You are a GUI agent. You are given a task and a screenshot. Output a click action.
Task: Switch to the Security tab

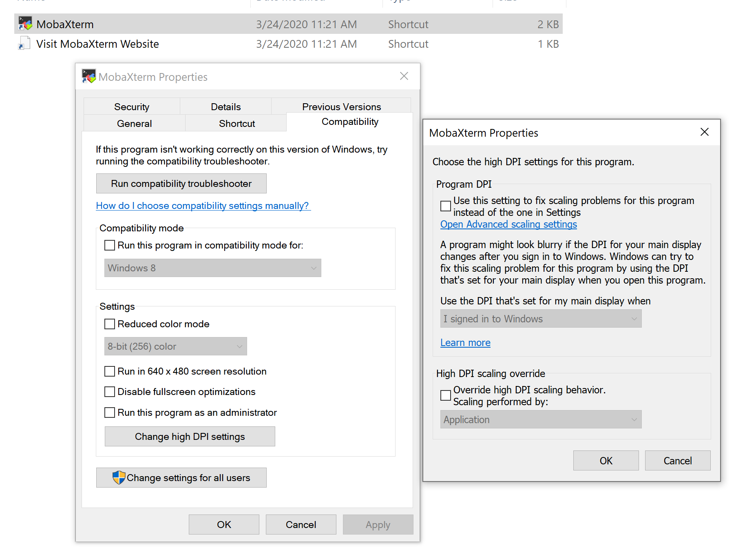click(131, 106)
